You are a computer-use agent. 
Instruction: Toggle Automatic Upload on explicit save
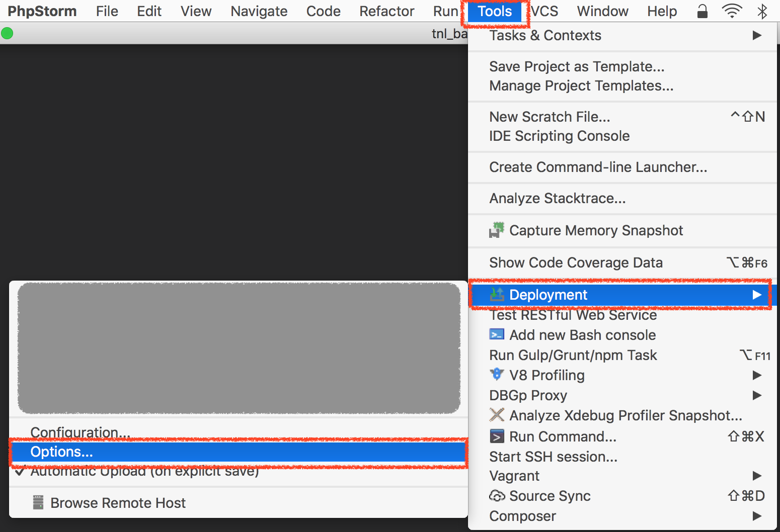(x=239, y=471)
